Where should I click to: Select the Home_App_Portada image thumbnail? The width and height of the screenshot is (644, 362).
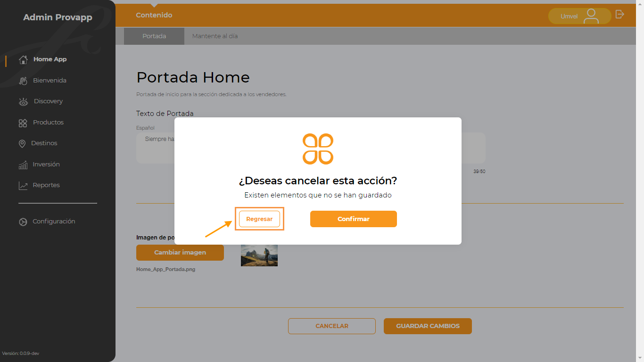tap(259, 255)
